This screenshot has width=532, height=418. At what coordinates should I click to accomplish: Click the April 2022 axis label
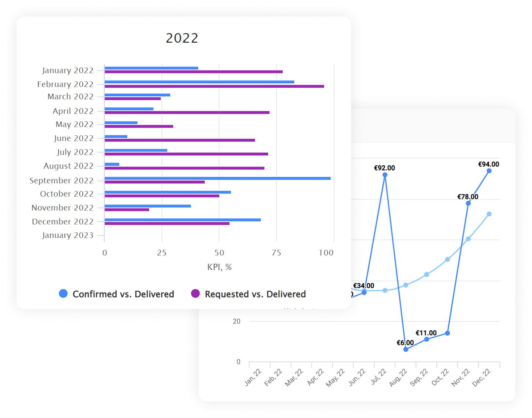73,111
